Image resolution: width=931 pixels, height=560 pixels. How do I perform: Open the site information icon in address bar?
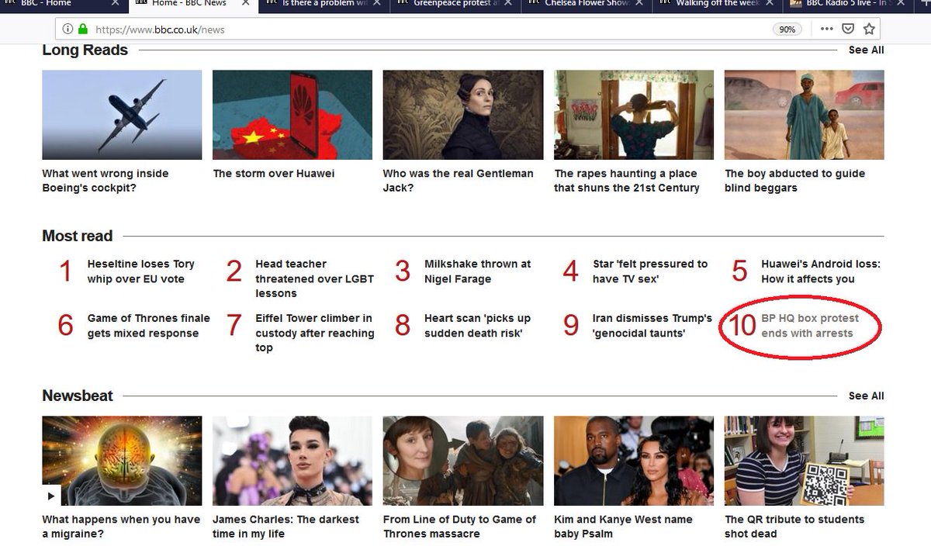click(x=67, y=29)
